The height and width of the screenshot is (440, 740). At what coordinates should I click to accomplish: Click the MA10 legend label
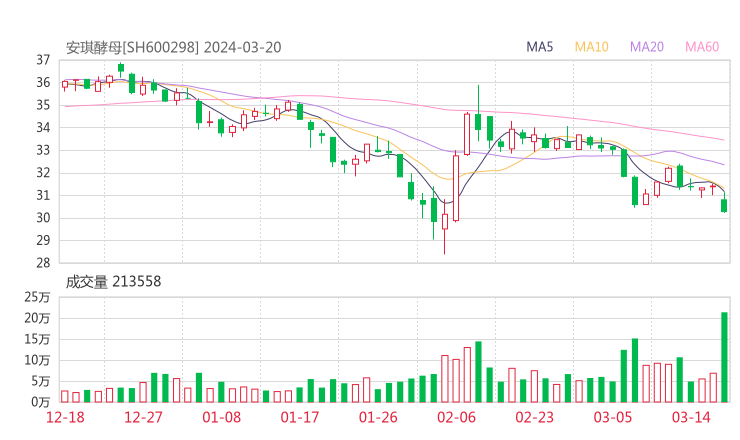[591, 47]
